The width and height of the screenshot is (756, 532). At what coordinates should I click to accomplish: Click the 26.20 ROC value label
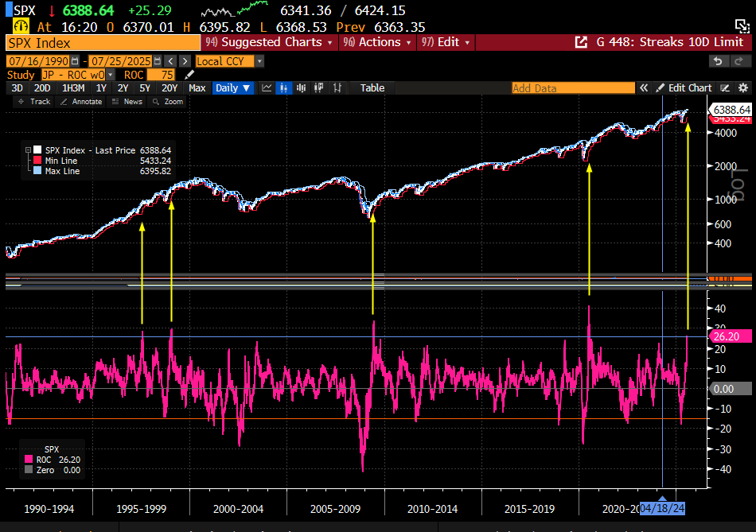pyautogui.click(x=730, y=336)
